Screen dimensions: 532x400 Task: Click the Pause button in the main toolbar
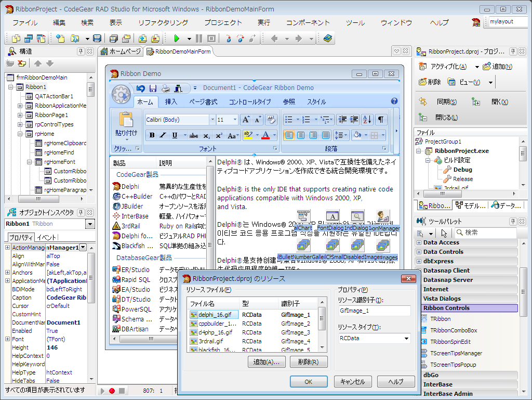coord(199,38)
